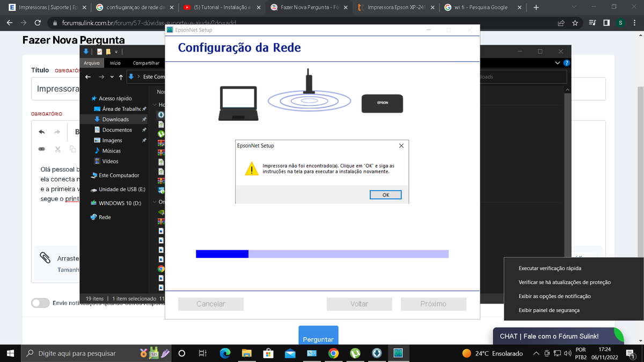
Task: Click the blue installation progress bar
Action: point(322,254)
